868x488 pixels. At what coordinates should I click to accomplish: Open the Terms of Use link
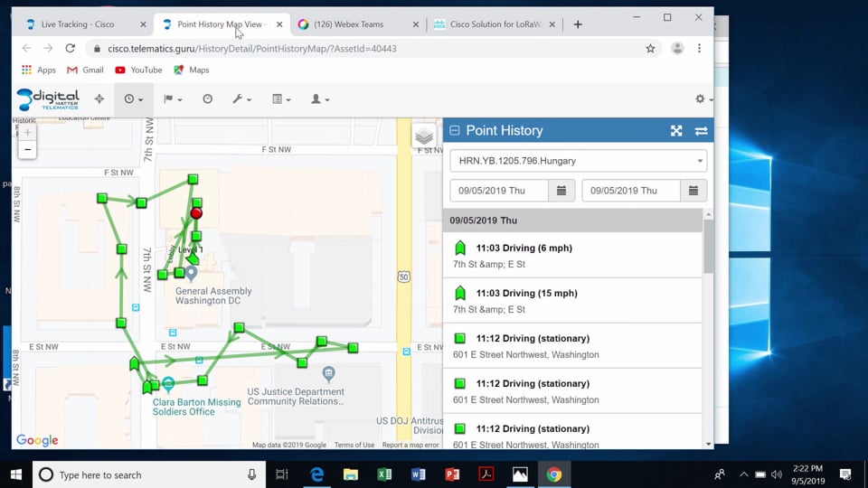354,445
